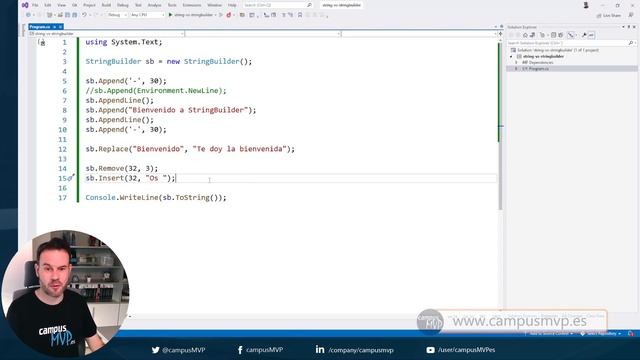
Task: Click Collapse All icon in Solution Explorer
Action: (553, 35)
